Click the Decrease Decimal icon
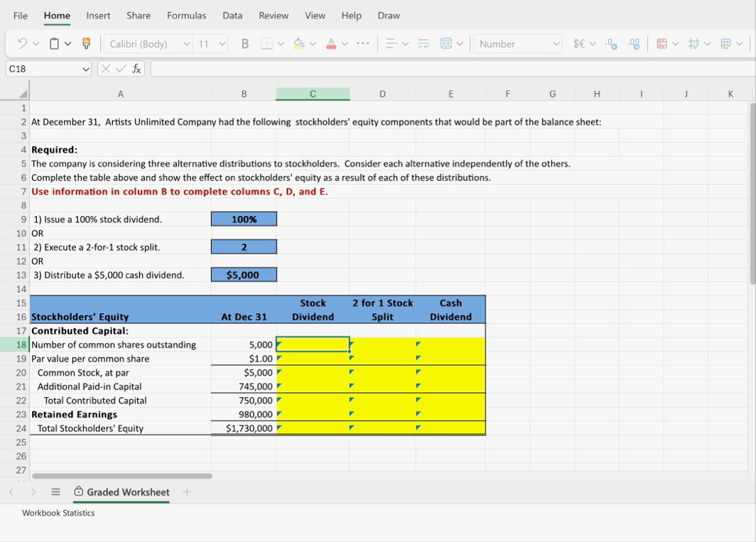The width and height of the screenshot is (756, 542). (x=611, y=44)
